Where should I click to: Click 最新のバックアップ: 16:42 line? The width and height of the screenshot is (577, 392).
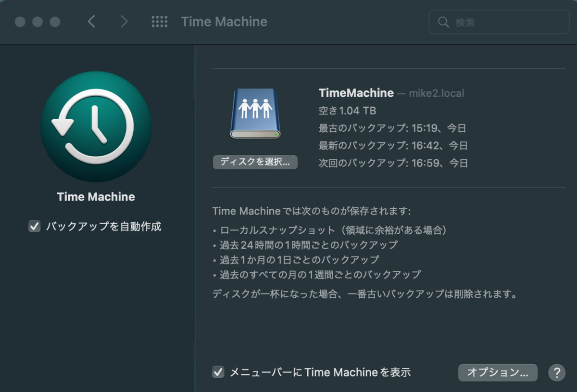pos(393,145)
